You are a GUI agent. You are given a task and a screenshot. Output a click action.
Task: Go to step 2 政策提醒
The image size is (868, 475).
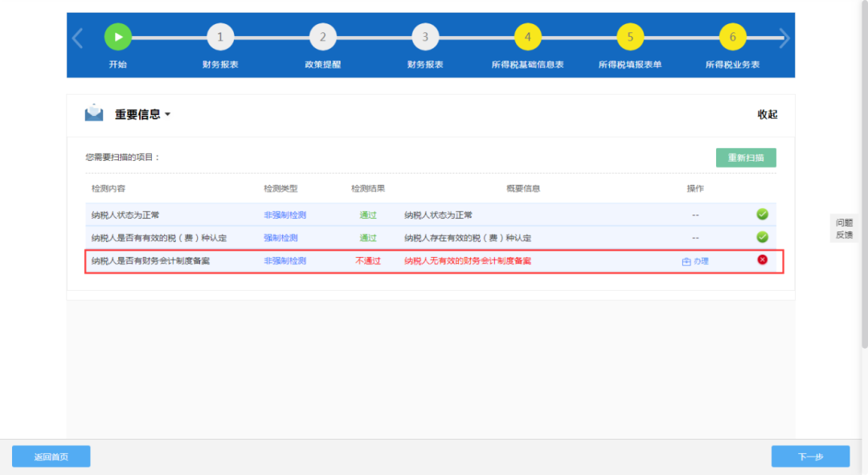pos(323,37)
